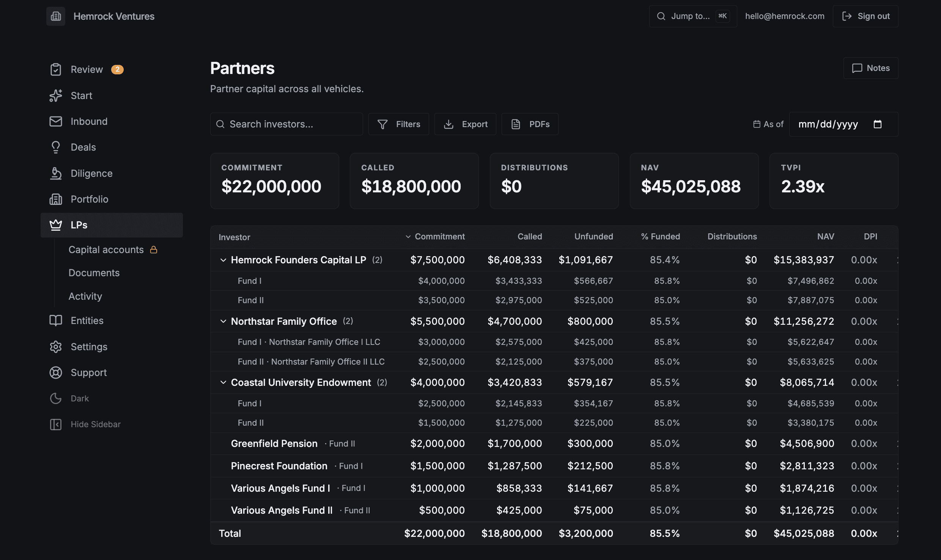The width and height of the screenshot is (941, 560).
Task: Click the hello@hemrock.com account email
Action: coord(785,16)
